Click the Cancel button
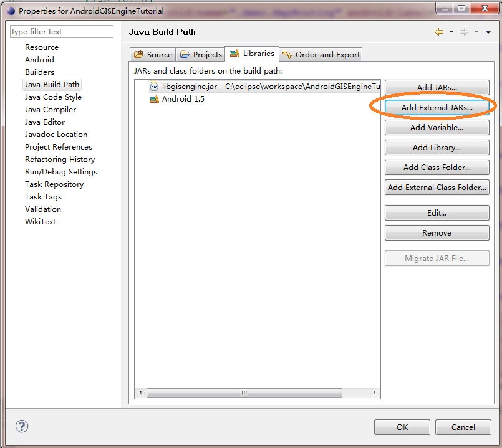This screenshot has width=502, height=448. [463, 427]
